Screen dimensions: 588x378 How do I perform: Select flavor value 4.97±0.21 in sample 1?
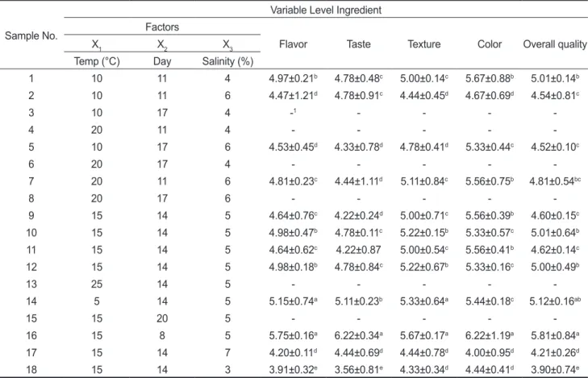[293, 78]
